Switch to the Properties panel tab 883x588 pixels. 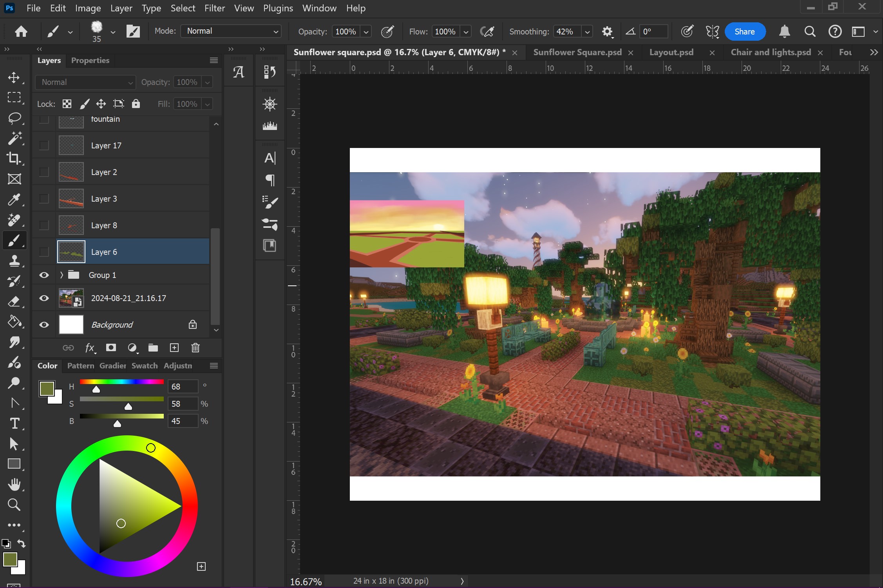[90, 60]
